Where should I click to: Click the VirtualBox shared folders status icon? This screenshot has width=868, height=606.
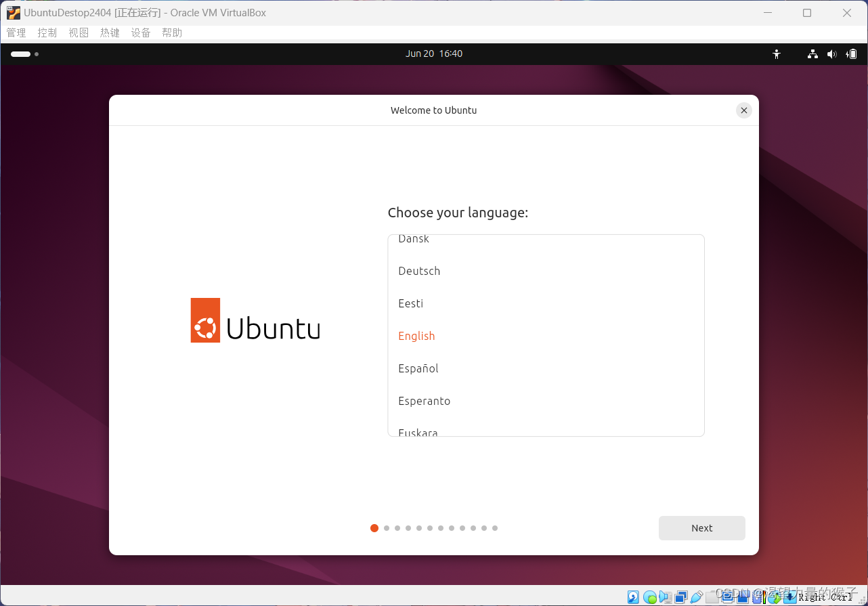[x=712, y=597]
